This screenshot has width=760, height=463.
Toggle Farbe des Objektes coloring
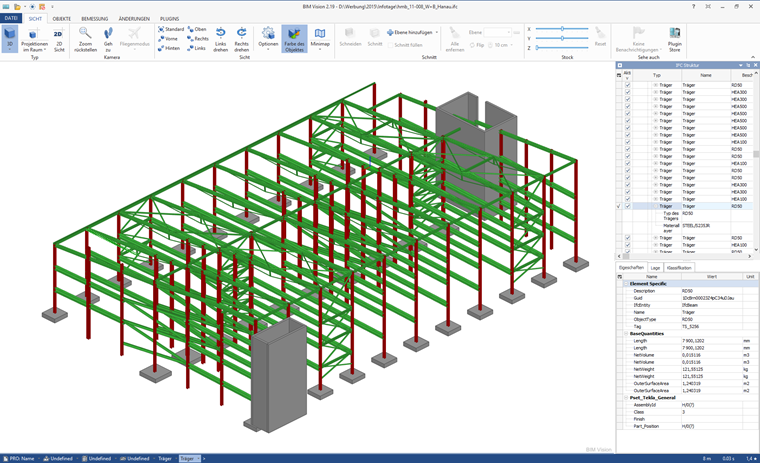(294, 39)
